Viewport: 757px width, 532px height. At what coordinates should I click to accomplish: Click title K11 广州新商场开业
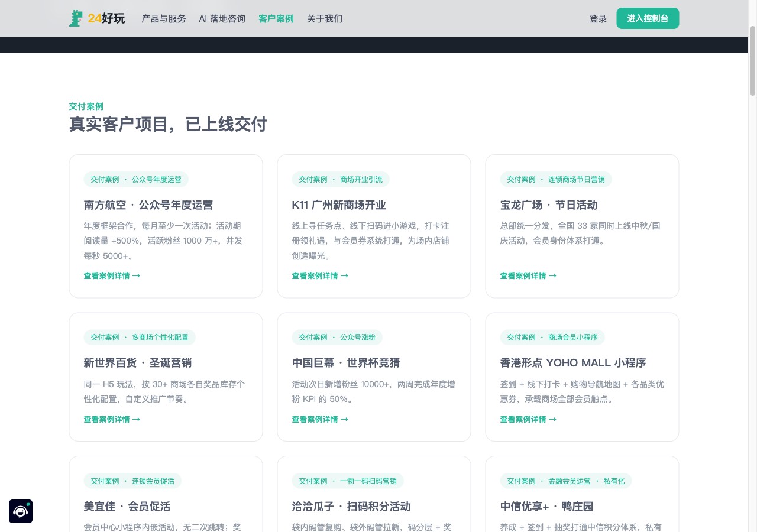339,205
